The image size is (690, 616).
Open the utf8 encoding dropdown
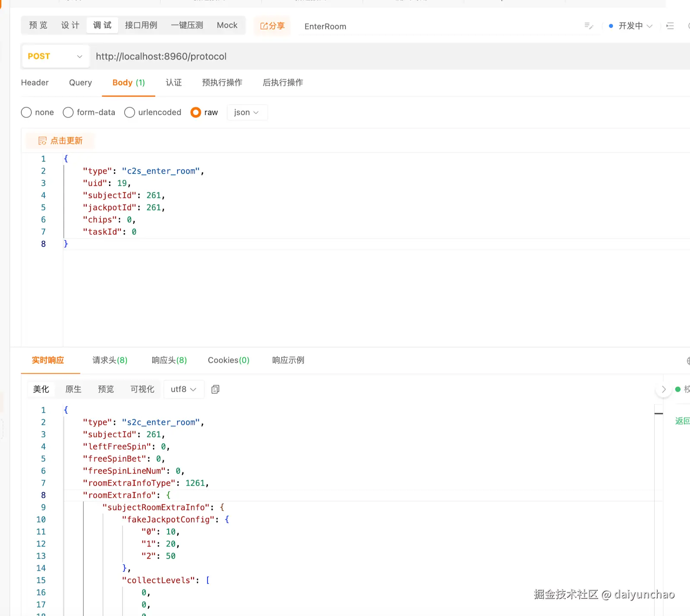[183, 390]
